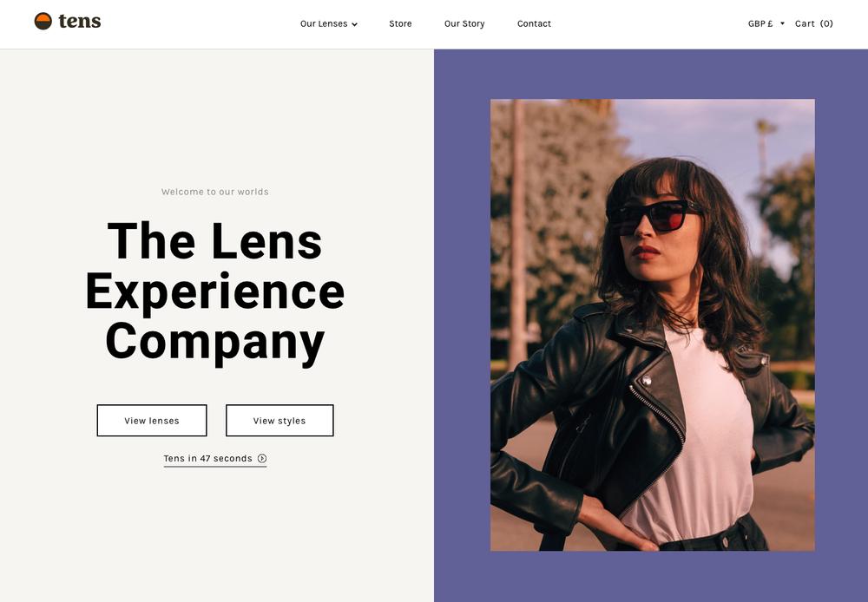
Task: Click the View styles button
Action: point(279,421)
